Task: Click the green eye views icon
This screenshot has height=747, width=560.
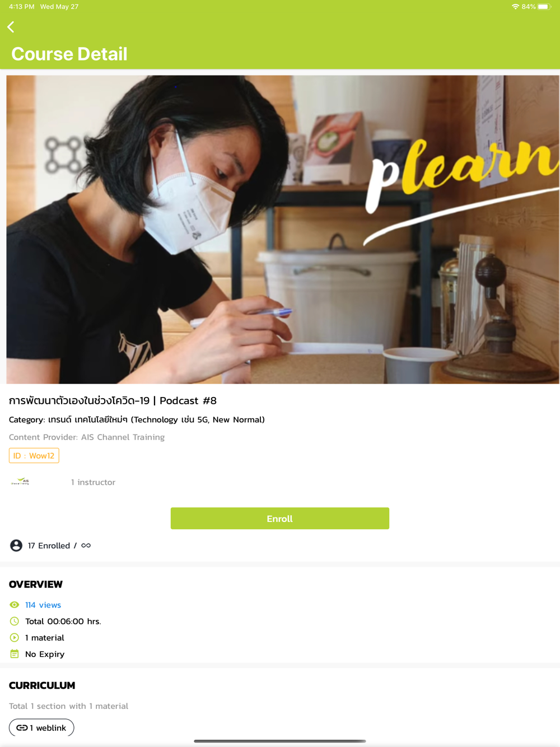Action: point(15,605)
